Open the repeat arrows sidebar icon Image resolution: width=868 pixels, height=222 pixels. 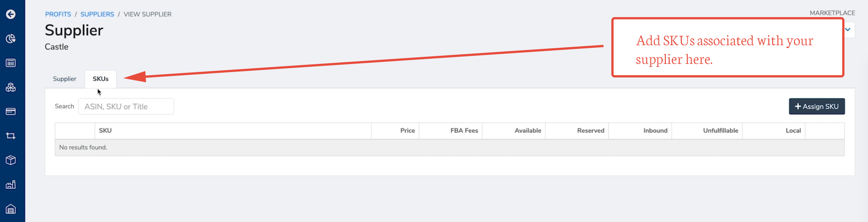click(x=11, y=136)
